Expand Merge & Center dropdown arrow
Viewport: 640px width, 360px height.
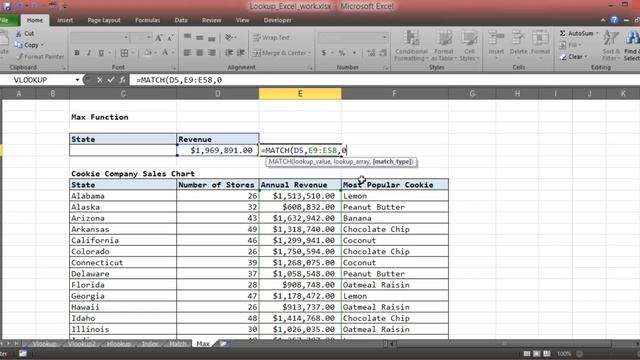point(310,53)
